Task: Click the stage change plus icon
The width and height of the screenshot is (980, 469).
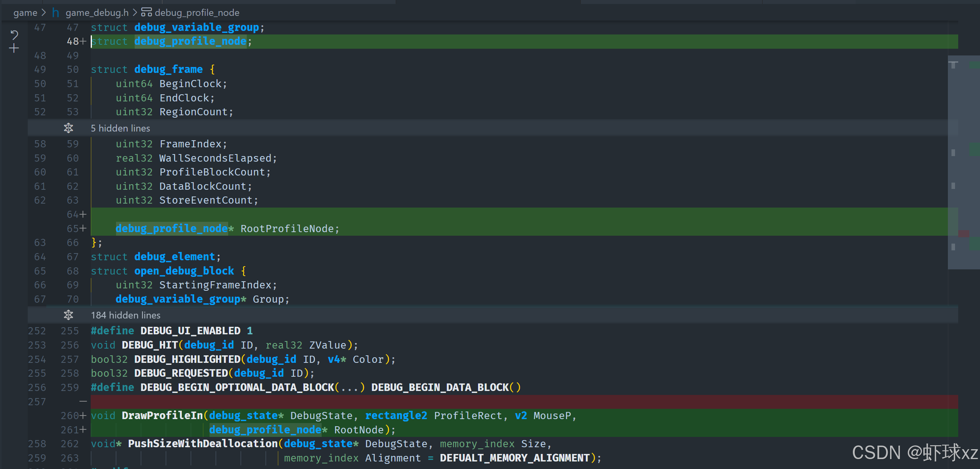Action: [14, 48]
